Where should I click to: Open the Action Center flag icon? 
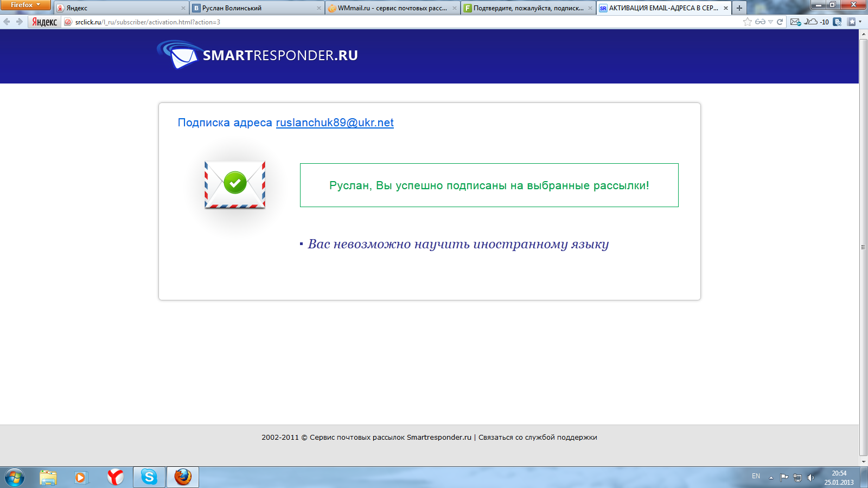pos(784,477)
